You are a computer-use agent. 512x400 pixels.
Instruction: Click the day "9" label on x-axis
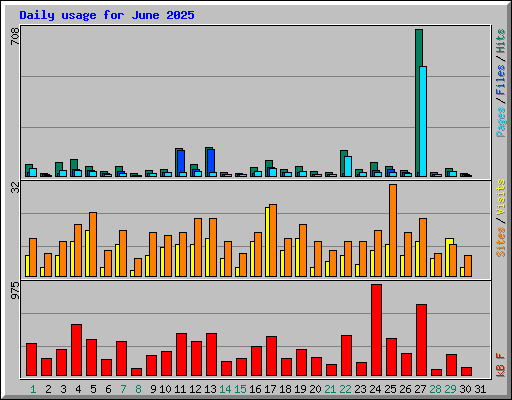pyautogui.click(x=153, y=389)
